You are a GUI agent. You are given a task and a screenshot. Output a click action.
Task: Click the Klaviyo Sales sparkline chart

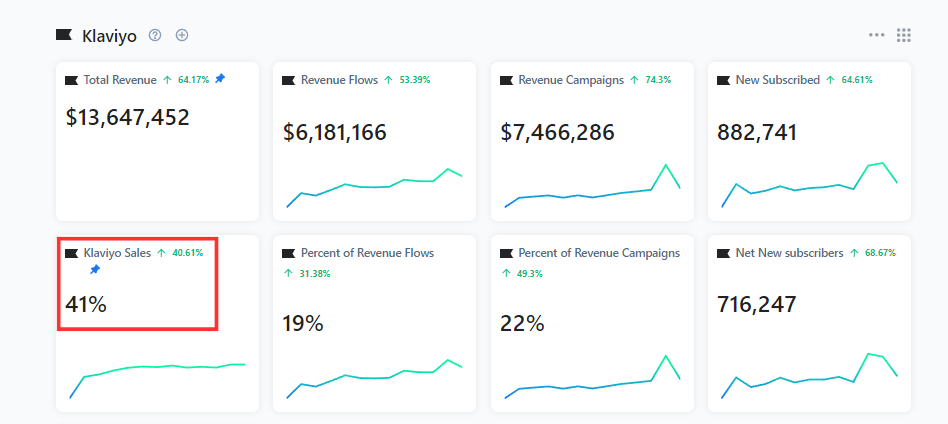[x=157, y=380]
